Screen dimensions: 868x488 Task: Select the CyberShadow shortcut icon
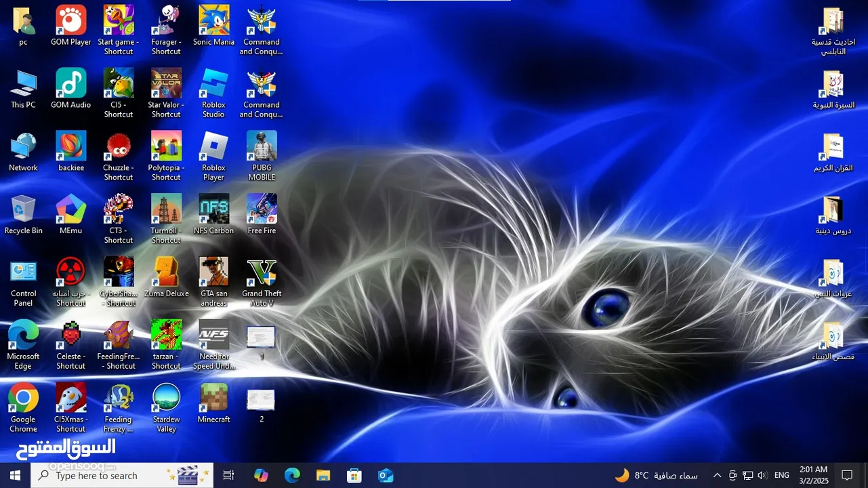[118, 283]
